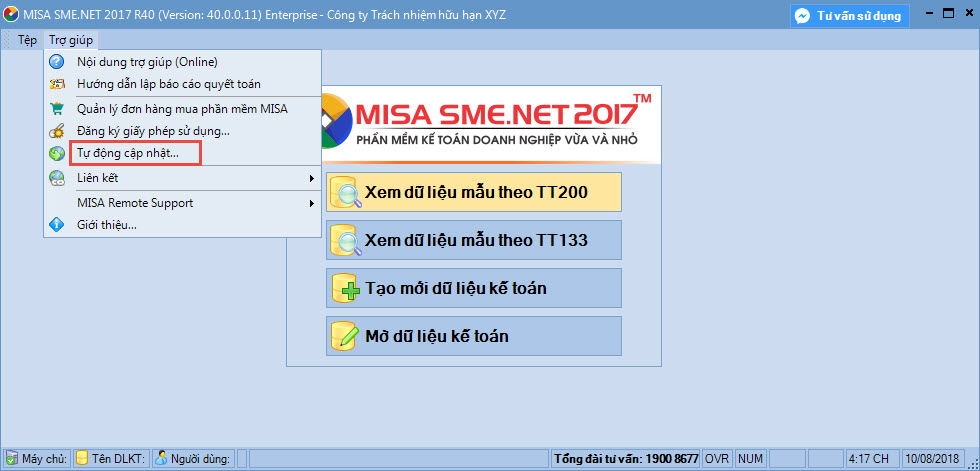The image size is (980, 471).
Task: Click Người dùng: status bar label
Action: coord(200,459)
